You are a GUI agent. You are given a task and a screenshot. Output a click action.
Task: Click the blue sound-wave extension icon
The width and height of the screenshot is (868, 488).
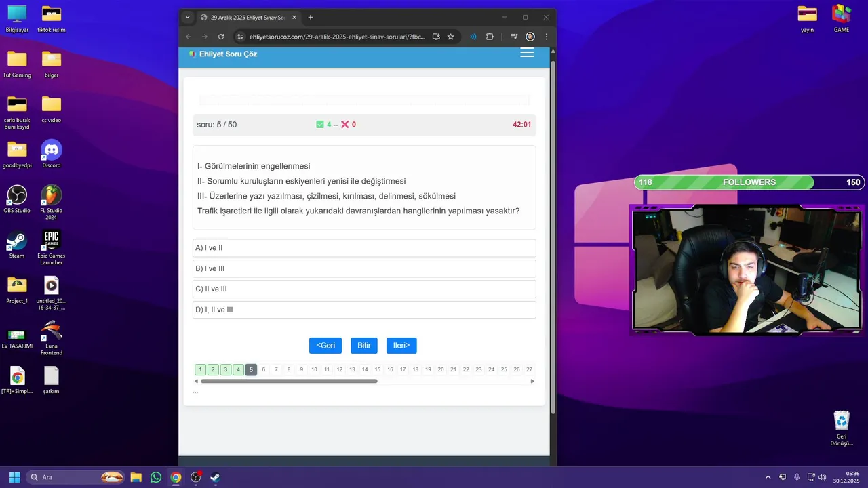473,37
